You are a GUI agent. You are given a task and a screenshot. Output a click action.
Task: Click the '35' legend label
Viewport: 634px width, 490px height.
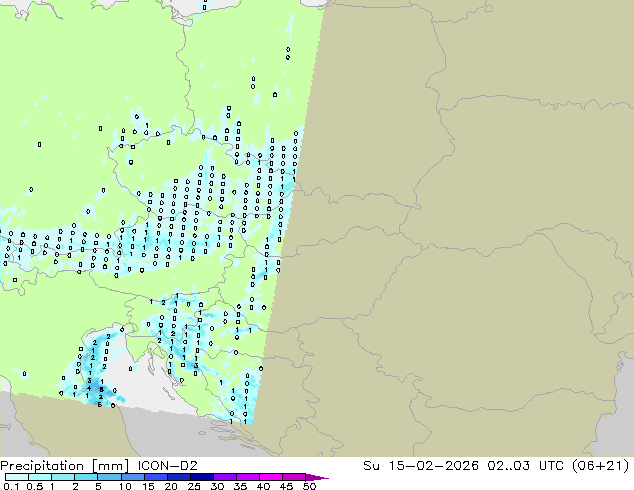tap(240, 486)
